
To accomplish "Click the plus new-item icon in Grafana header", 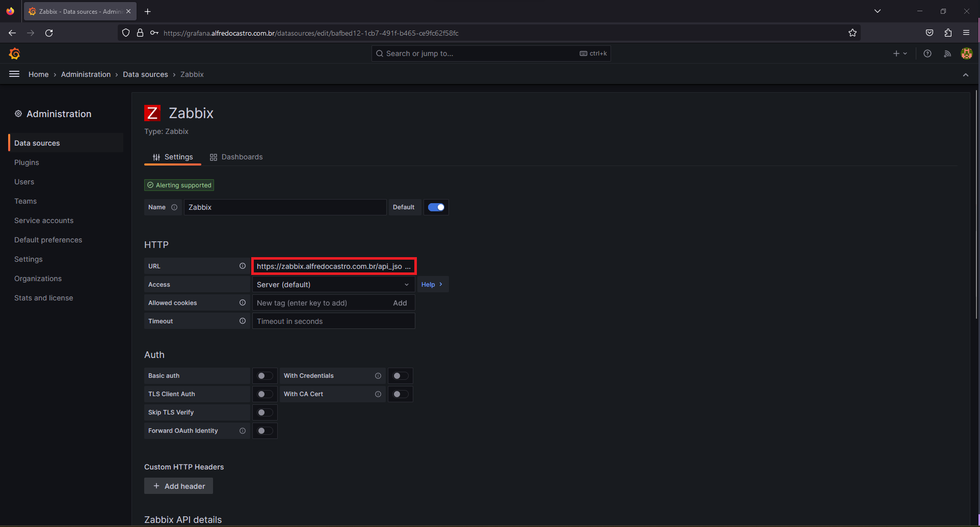I will [896, 53].
